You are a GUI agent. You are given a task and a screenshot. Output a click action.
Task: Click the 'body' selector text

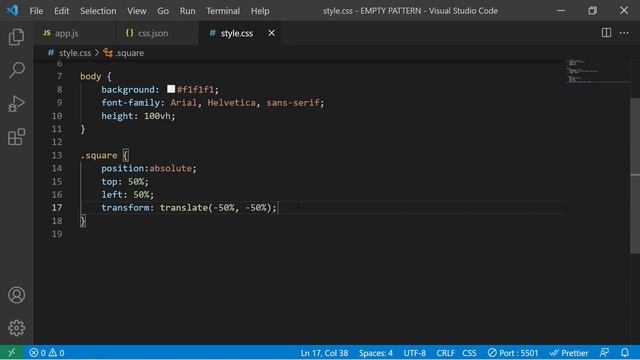coord(91,76)
